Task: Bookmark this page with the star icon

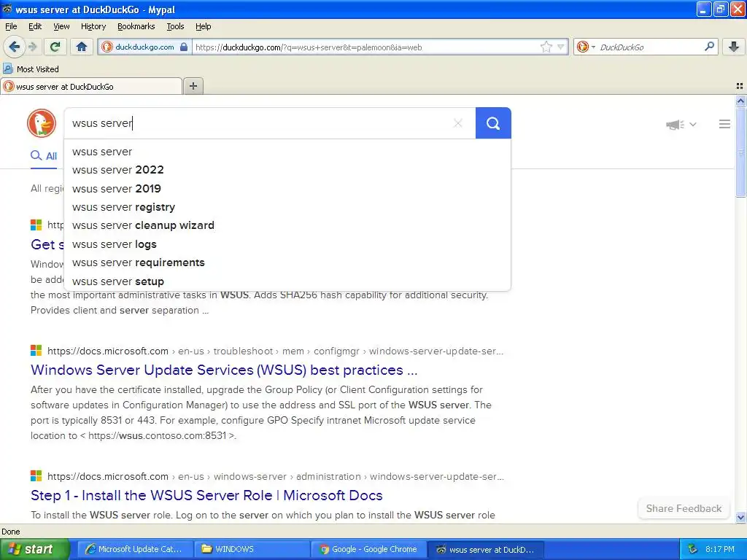Action: (x=546, y=47)
